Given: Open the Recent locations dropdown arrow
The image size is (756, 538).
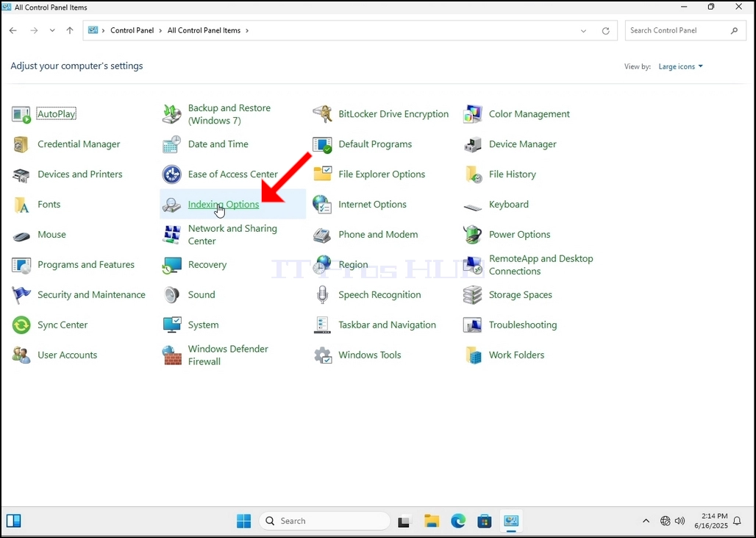Looking at the screenshot, I should [52, 30].
